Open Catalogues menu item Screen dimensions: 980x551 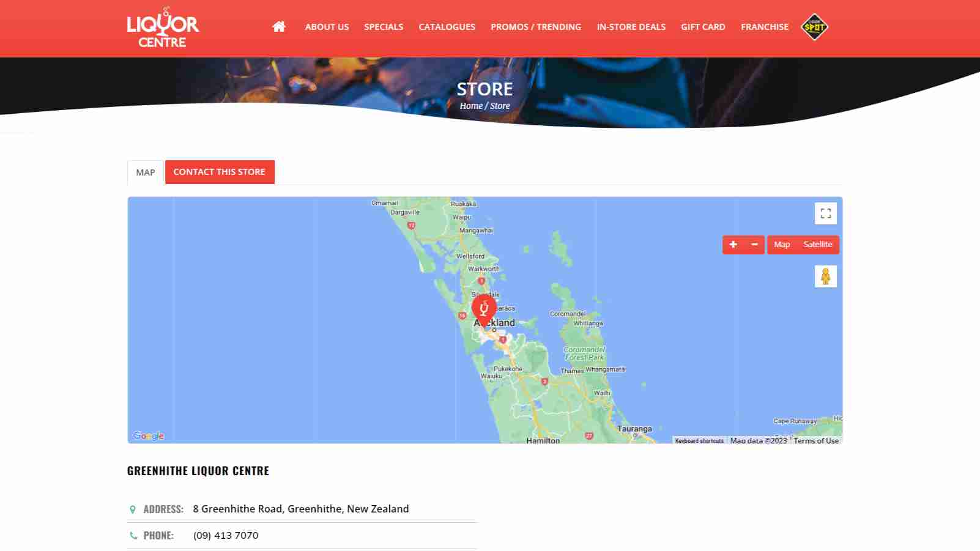pyautogui.click(x=447, y=27)
